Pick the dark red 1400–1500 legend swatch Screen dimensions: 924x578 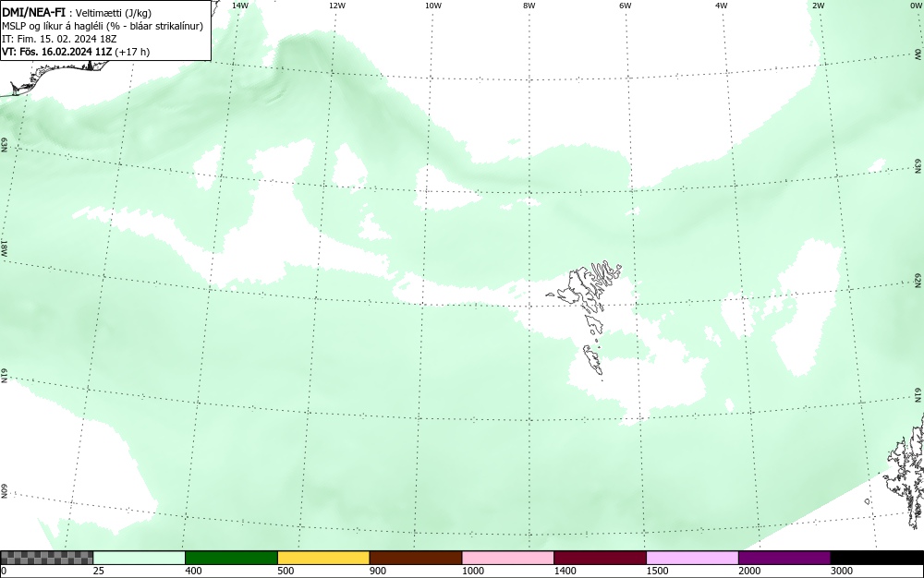click(600, 558)
